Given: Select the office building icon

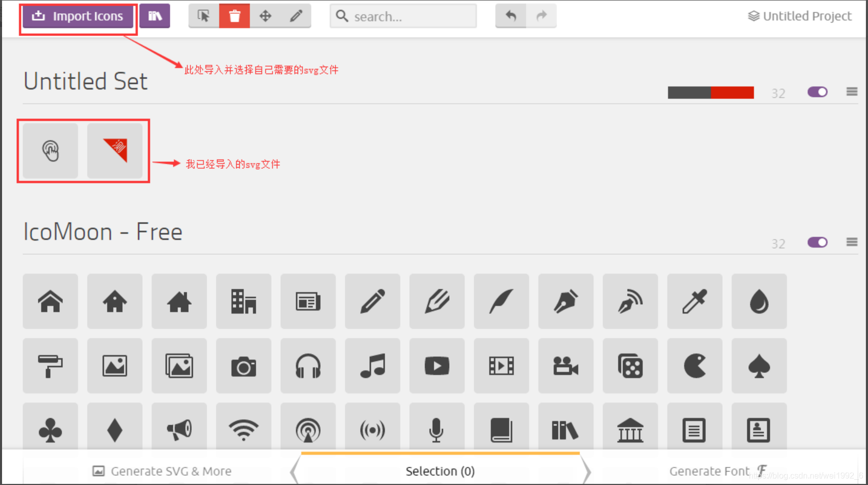Looking at the screenshot, I should 243,301.
